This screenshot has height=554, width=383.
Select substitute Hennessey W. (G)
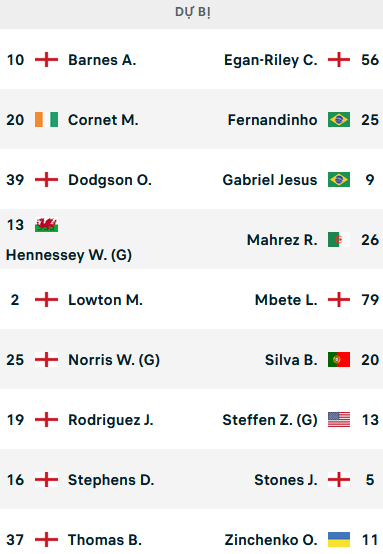coord(69,255)
